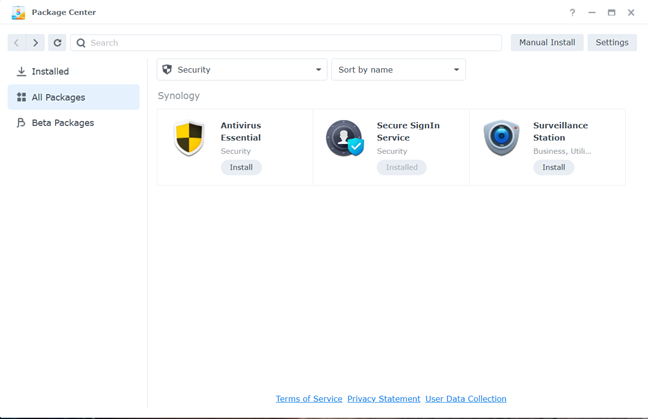Maximize the Package Center window
The height and width of the screenshot is (419, 648).
pos(611,13)
